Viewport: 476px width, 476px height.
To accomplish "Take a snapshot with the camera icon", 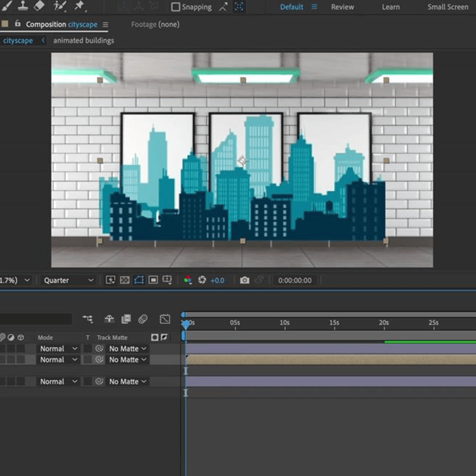I will point(245,280).
